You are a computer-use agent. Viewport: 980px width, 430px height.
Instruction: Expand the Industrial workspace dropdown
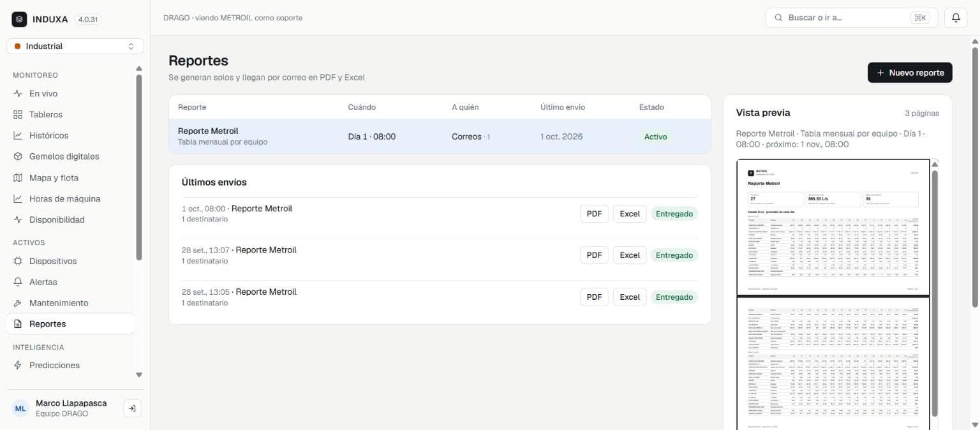[75, 47]
